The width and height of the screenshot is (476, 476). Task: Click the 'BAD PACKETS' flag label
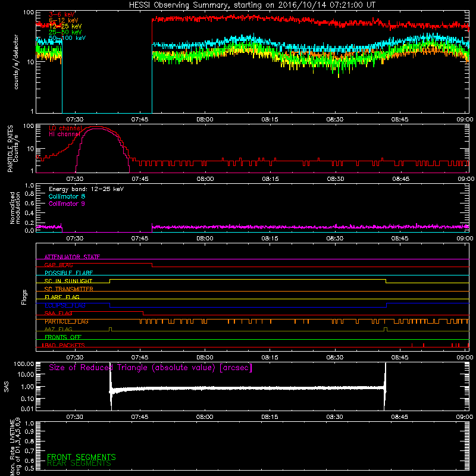coord(64,345)
